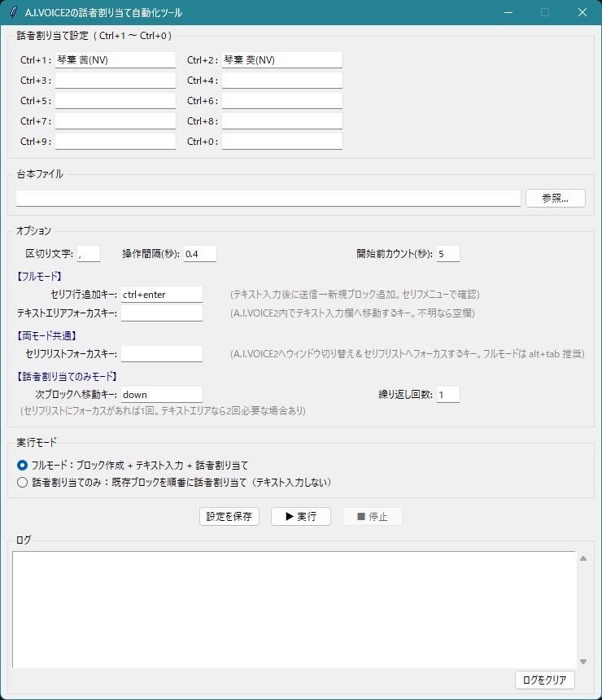This screenshot has width=602, height=700.
Task: Click the log scrollbar down arrow
Action: [x=582, y=662]
